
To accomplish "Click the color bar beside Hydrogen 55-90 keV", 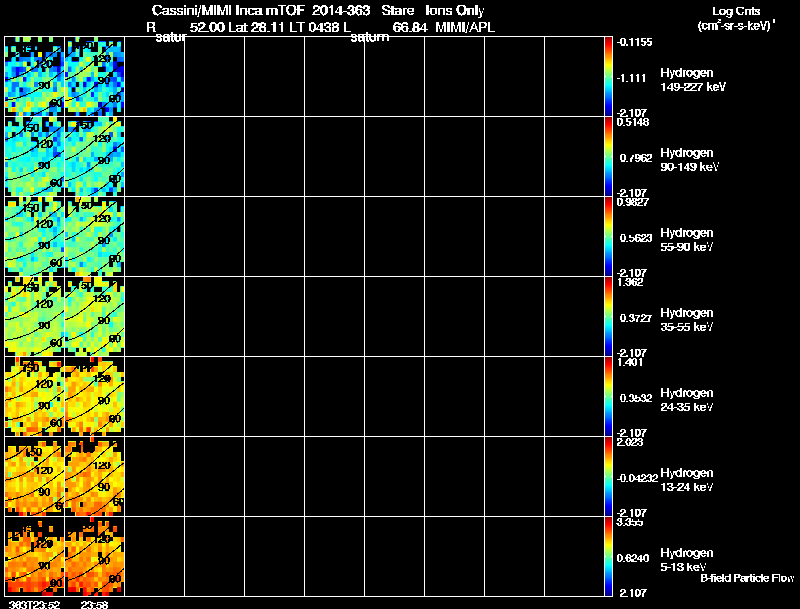I will [608, 237].
